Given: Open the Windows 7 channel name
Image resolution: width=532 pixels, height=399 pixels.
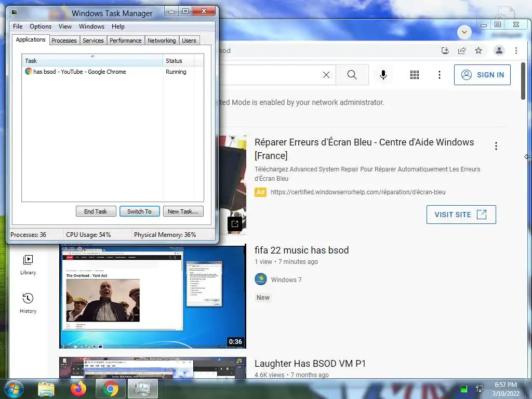Looking at the screenshot, I should click(286, 280).
